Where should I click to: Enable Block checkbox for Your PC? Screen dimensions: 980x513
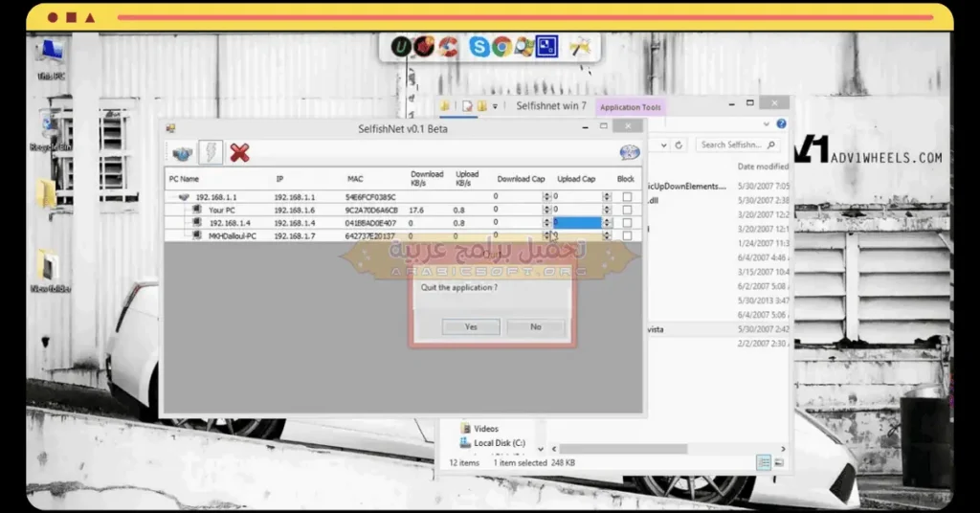(627, 210)
